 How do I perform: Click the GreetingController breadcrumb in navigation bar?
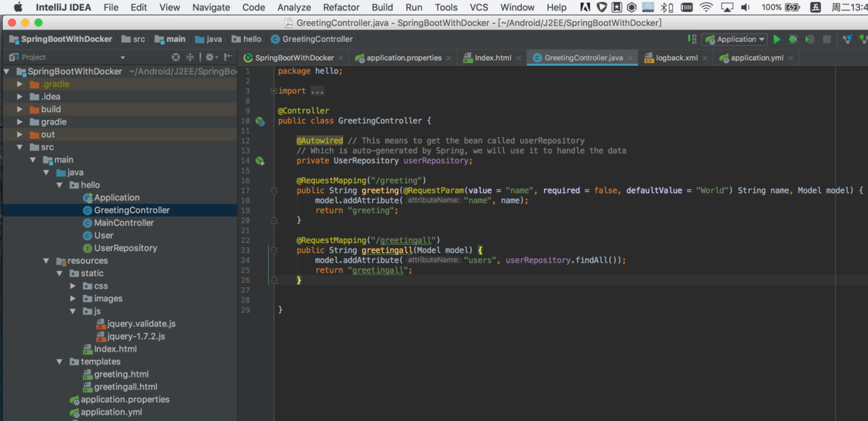pos(311,39)
